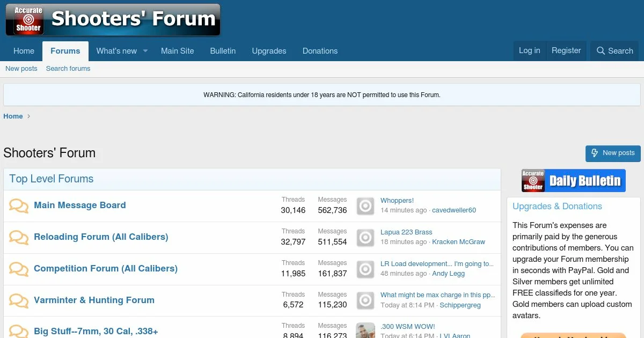Open the Daily Bulletin banner image

[x=574, y=180]
